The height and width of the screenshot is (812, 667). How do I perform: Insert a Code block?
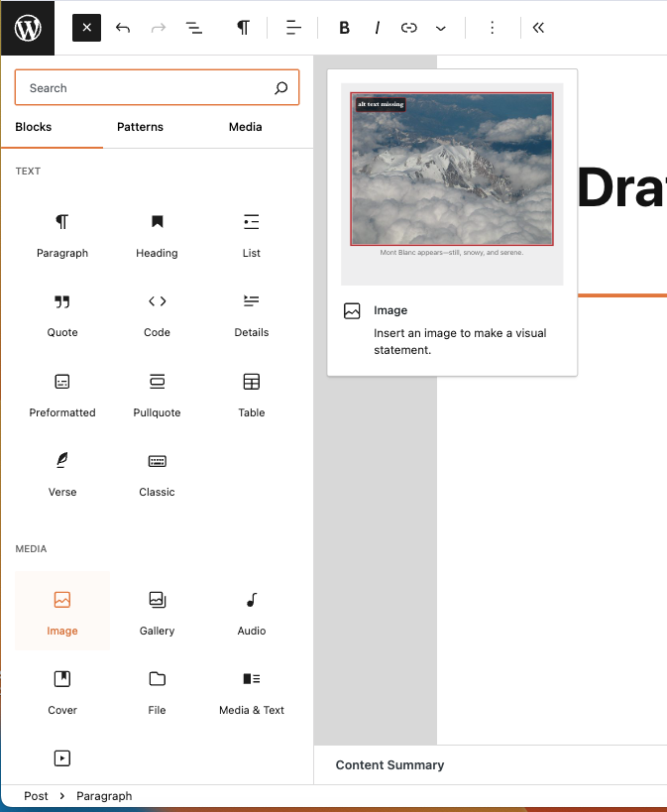click(157, 313)
